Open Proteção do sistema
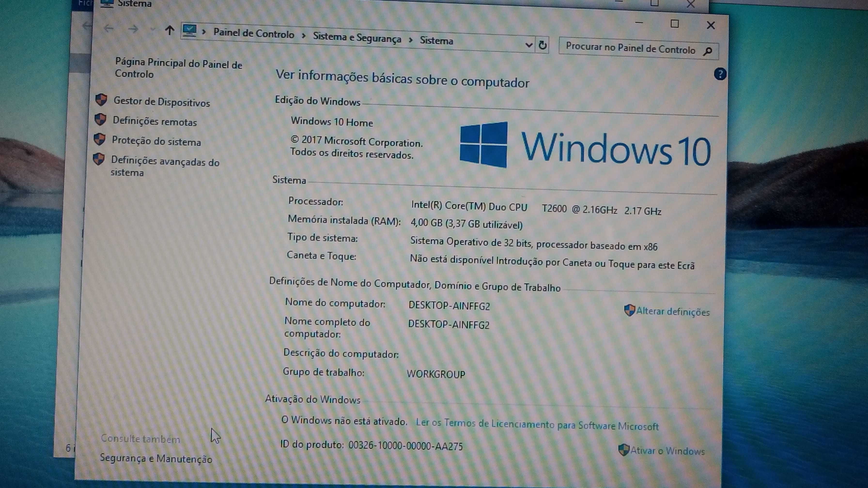The image size is (868, 488). pyautogui.click(x=156, y=141)
